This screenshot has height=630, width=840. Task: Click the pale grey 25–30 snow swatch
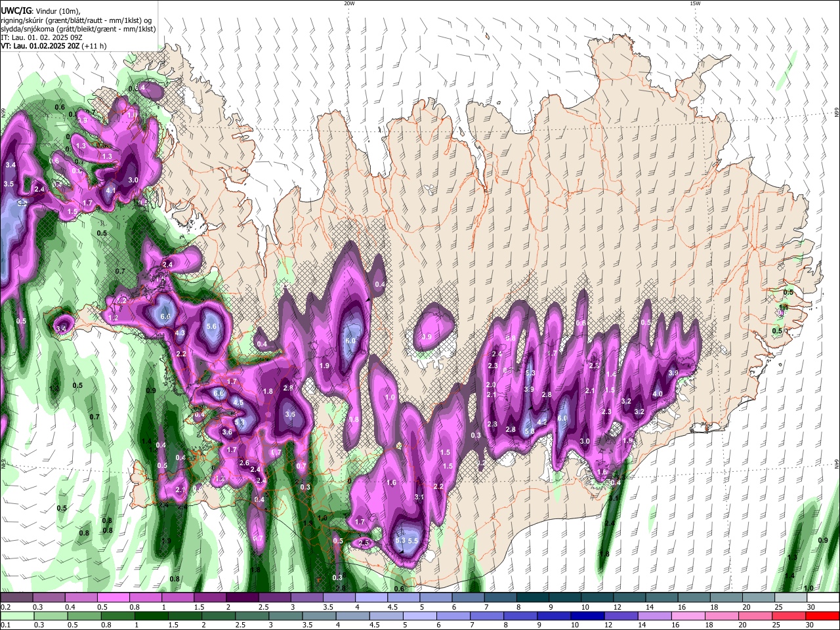click(791, 598)
